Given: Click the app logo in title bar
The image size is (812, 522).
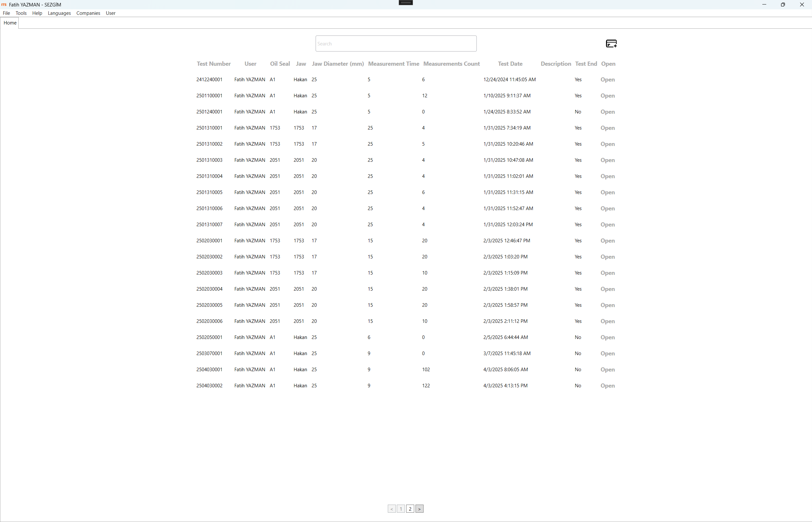Looking at the screenshot, I should [x=4, y=5].
